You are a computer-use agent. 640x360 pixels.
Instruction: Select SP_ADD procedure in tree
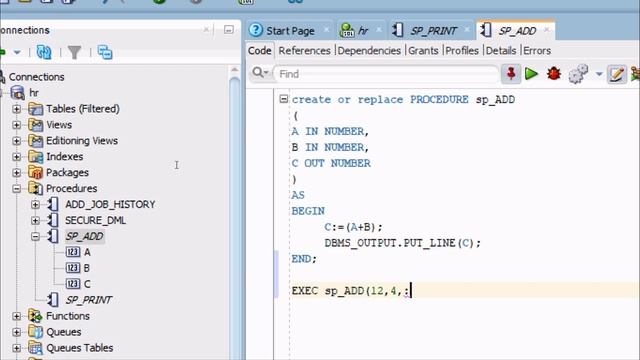tap(84, 236)
